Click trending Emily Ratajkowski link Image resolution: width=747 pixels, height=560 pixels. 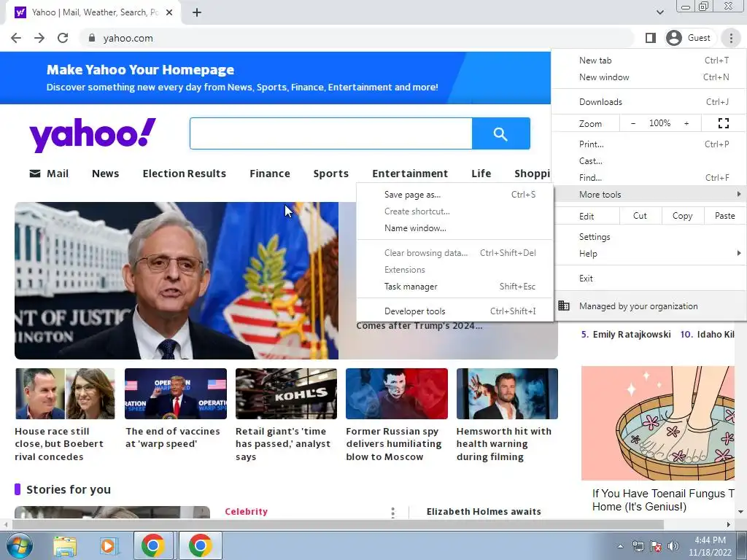(x=631, y=334)
